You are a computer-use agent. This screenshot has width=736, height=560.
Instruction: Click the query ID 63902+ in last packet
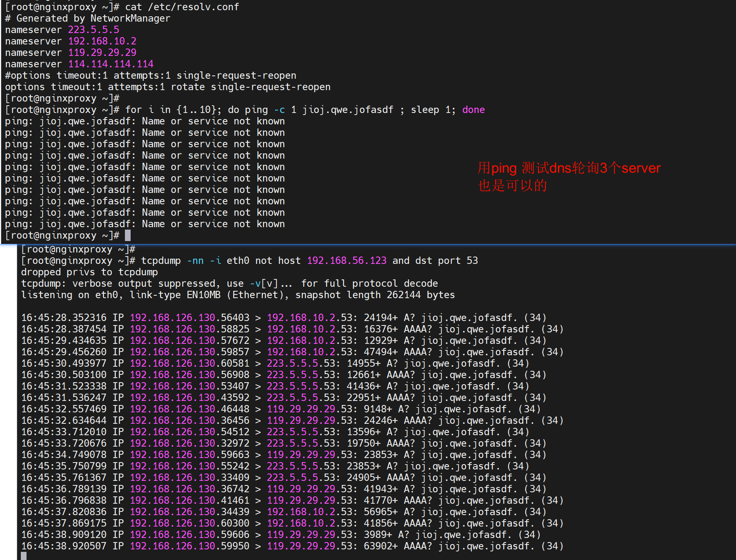pyautogui.click(x=380, y=546)
